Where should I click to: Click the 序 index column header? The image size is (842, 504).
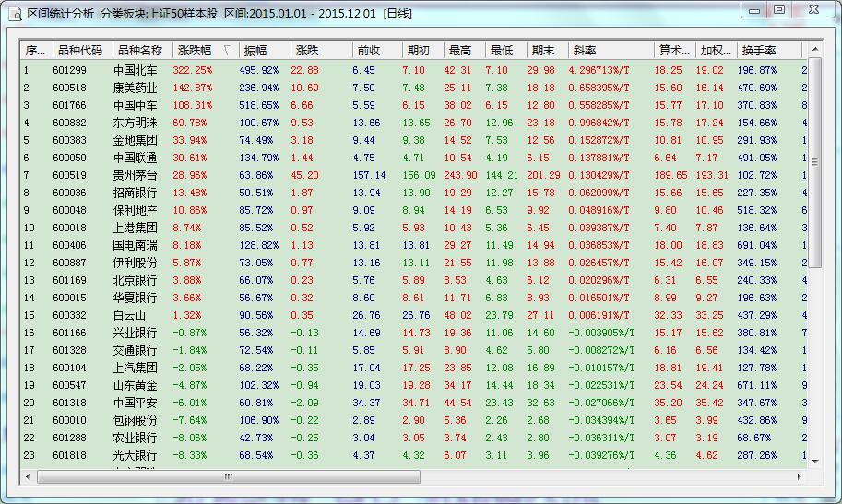(36, 51)
